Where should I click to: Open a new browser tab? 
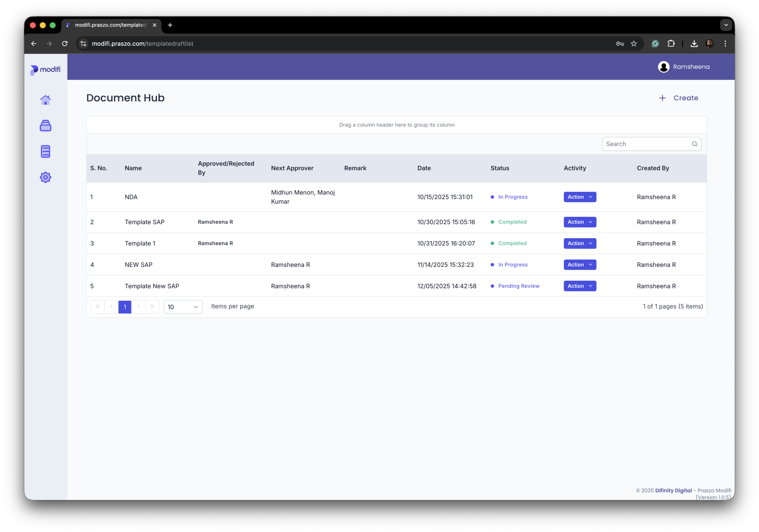pyautogui.click(x=170, y=25)
